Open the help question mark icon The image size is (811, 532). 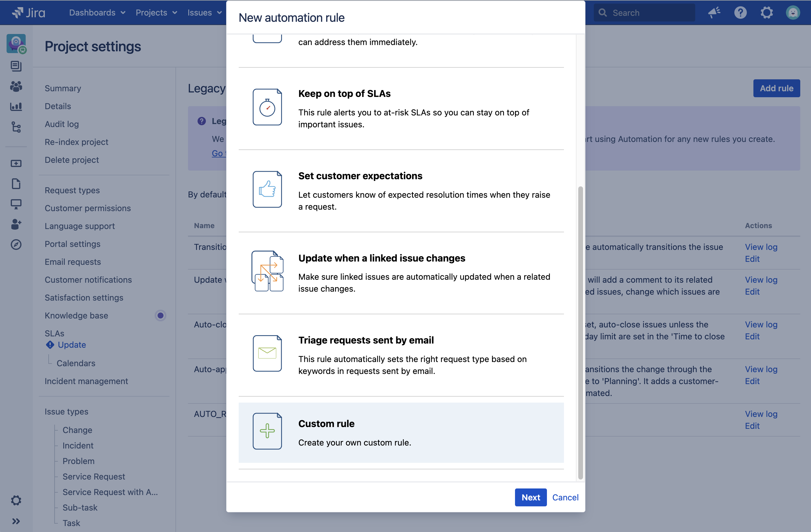[740, 13]
